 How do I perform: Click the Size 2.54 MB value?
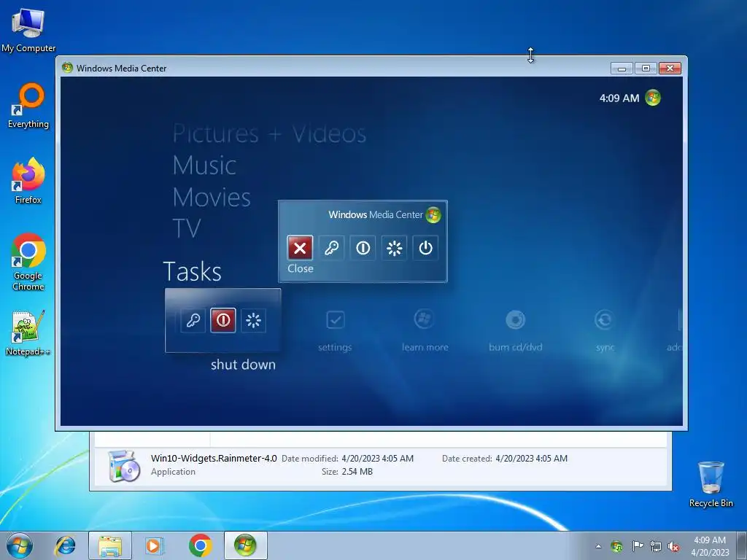coord(357,472)
